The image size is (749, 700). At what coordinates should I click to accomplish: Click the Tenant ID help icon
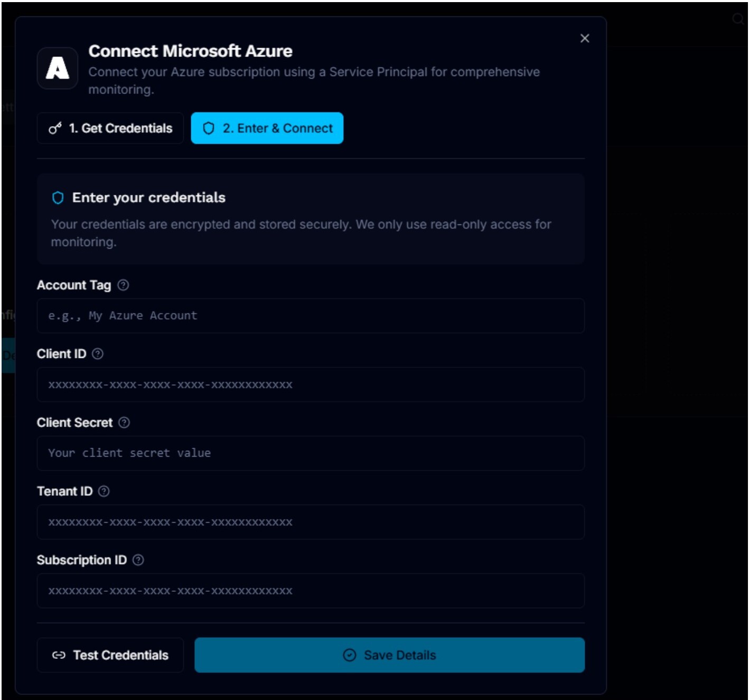point(104,491)
